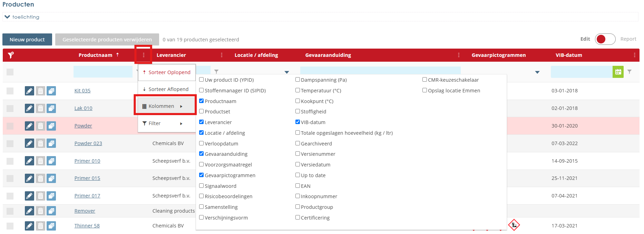The height and width of the screenshot is (234, 644).
Task: Expand the toelichting section
Action: click(x=7, y=17)
